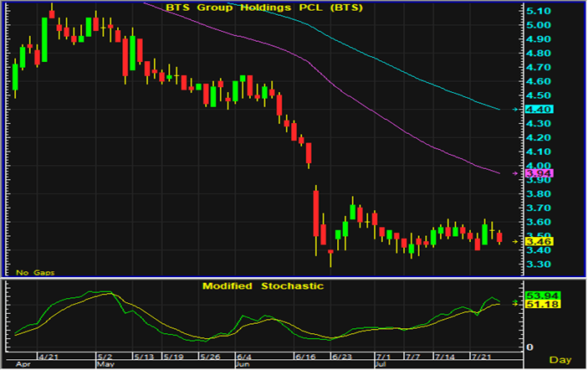The image size is (588, 370).
Task: Click the Jun month label on time axis
Action: 244,366
